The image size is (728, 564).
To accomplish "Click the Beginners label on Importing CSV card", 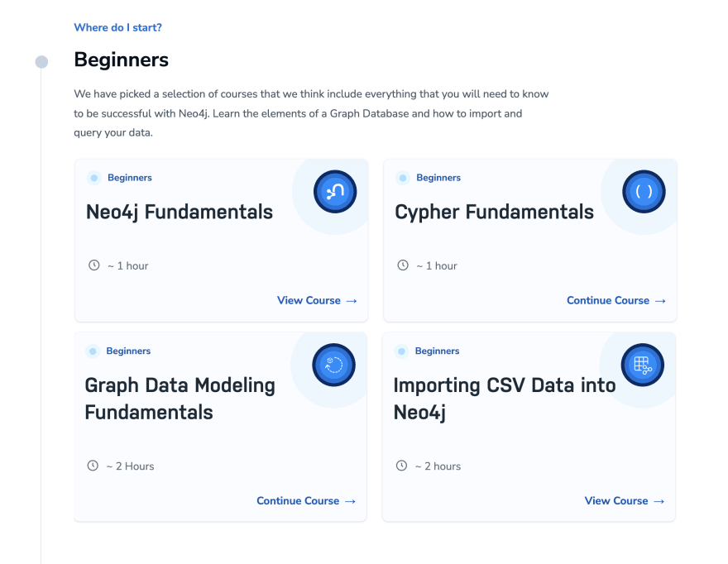I will 437,351.
